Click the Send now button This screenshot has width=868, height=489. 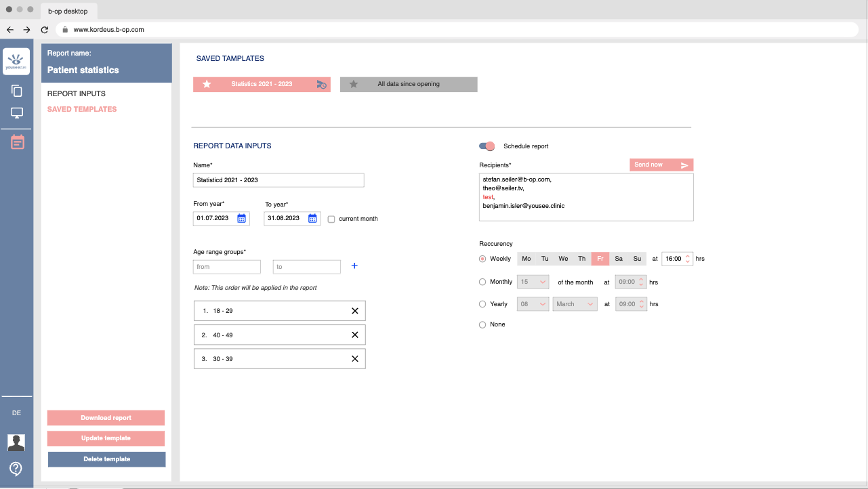coord(661,165)
